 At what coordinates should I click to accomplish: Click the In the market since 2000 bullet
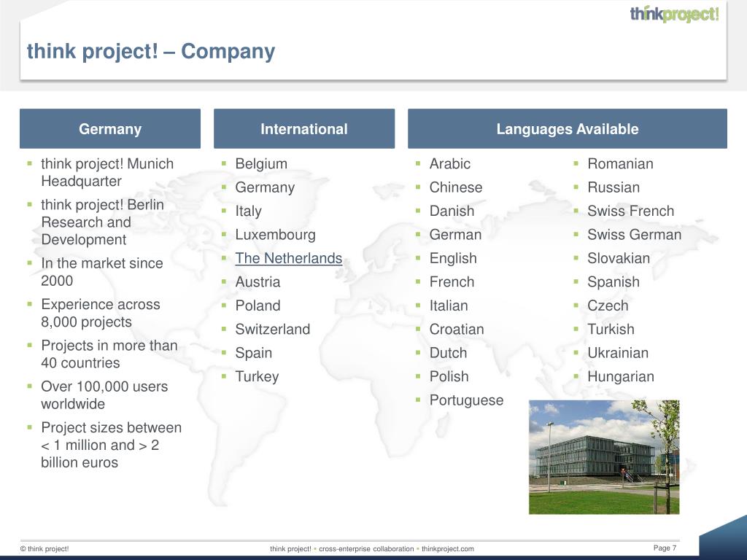click(x=102, y=272)
